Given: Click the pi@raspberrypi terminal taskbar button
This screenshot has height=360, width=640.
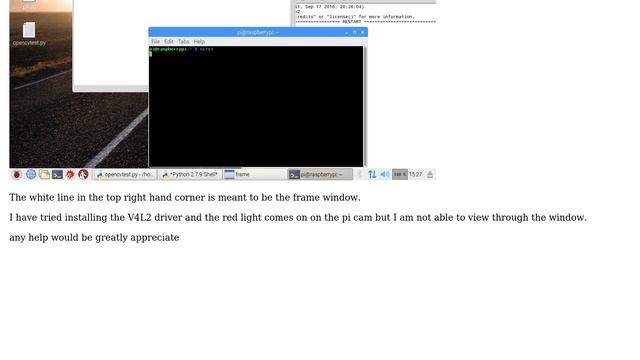Looking at the screenshot, I should [x=320, y=174].
